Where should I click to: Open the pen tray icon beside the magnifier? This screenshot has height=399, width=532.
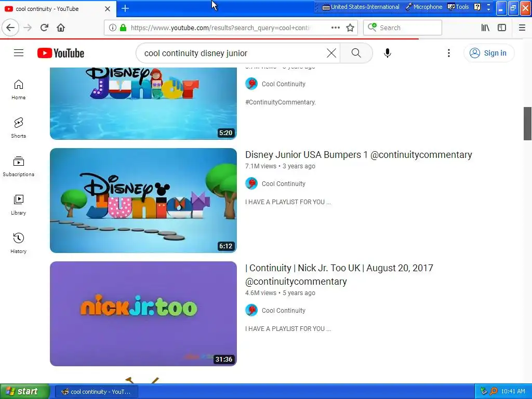pos(484,392)
